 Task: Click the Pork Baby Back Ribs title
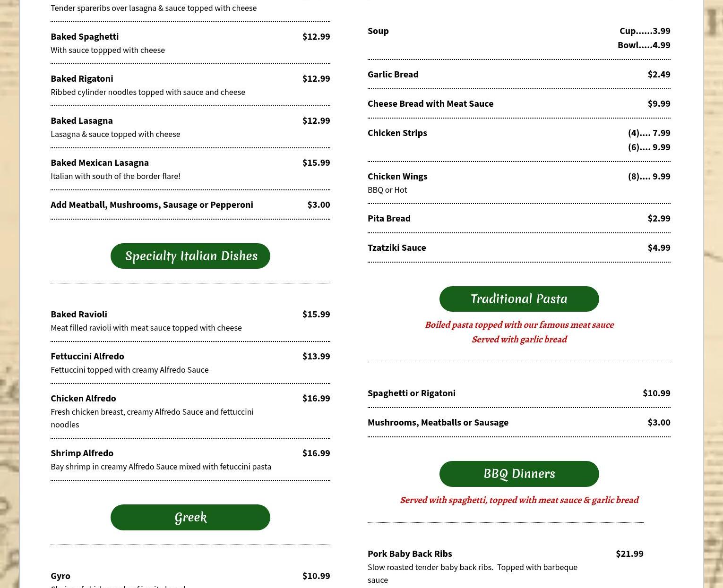[410, 554]
